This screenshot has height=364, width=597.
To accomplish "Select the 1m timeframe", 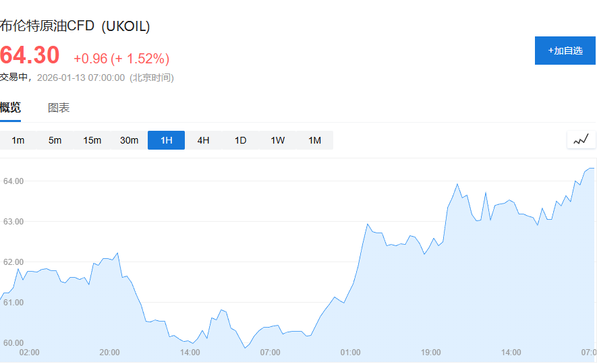I will point(18,140).
